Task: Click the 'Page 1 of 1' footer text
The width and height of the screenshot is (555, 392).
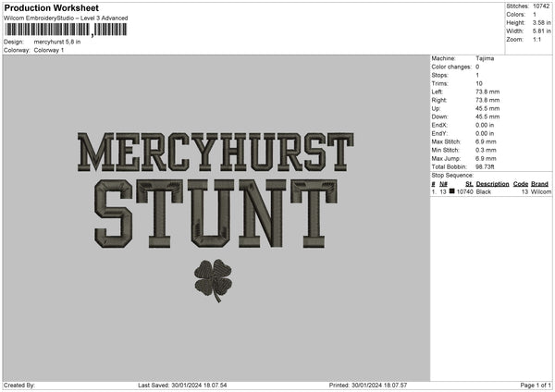Action: pyautogui.click(x=536, y=386)
